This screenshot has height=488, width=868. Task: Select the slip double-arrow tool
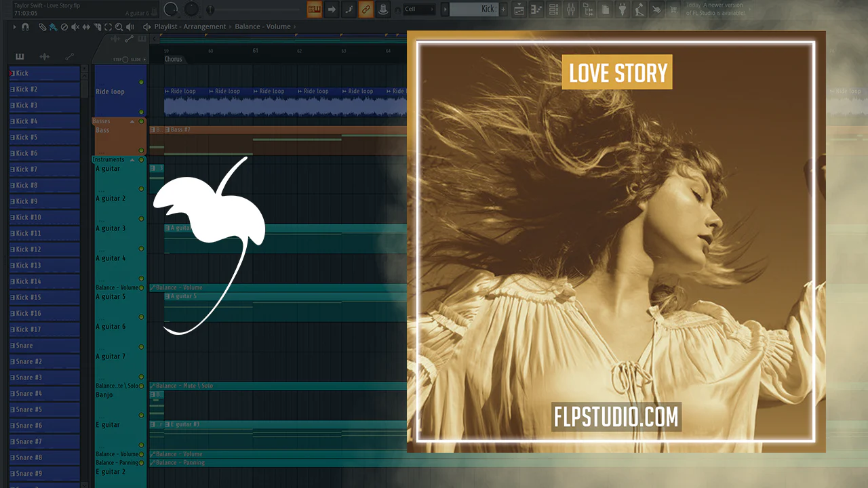86,27
